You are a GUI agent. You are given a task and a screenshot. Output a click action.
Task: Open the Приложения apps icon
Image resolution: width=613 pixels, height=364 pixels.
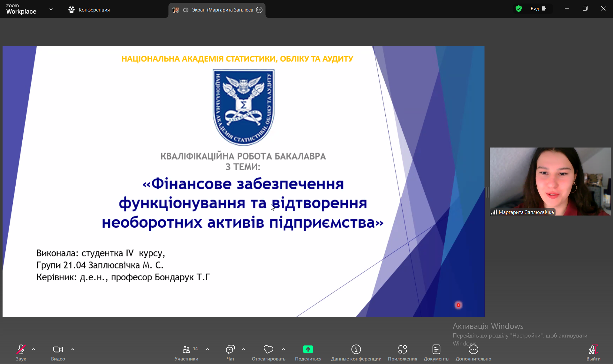(402, 349)
